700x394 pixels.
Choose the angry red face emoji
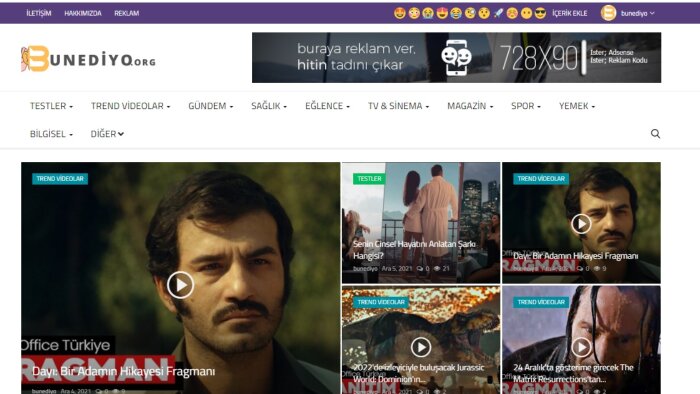click(512, 13)
